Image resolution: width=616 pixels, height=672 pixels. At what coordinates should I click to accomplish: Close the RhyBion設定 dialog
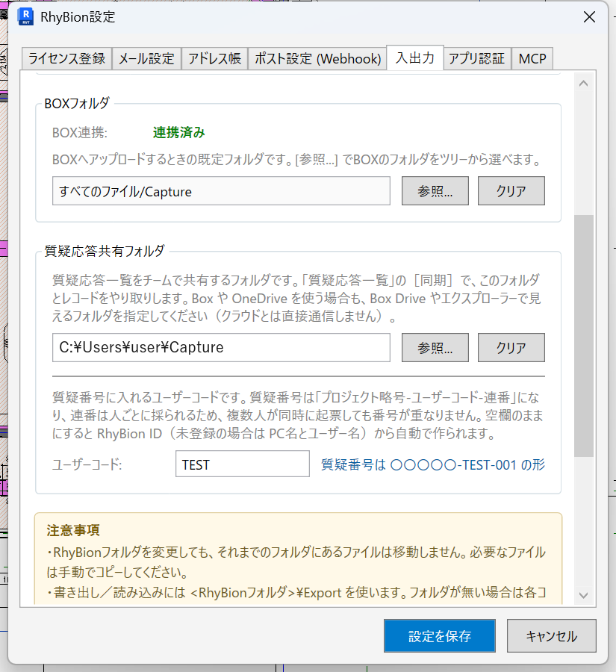[589, 17]
